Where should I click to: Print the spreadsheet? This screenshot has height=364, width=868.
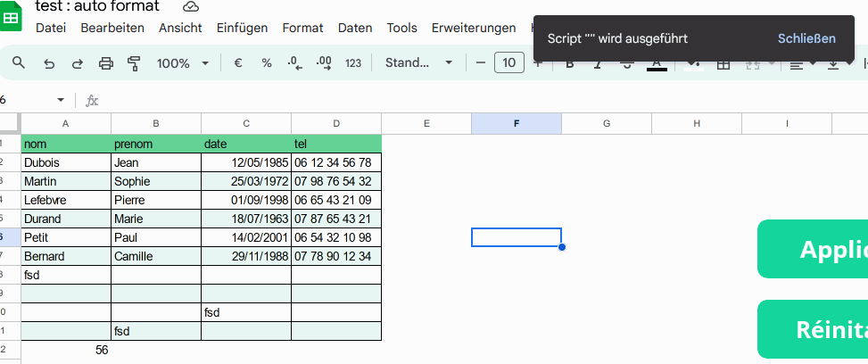click(x=106, y=63)
